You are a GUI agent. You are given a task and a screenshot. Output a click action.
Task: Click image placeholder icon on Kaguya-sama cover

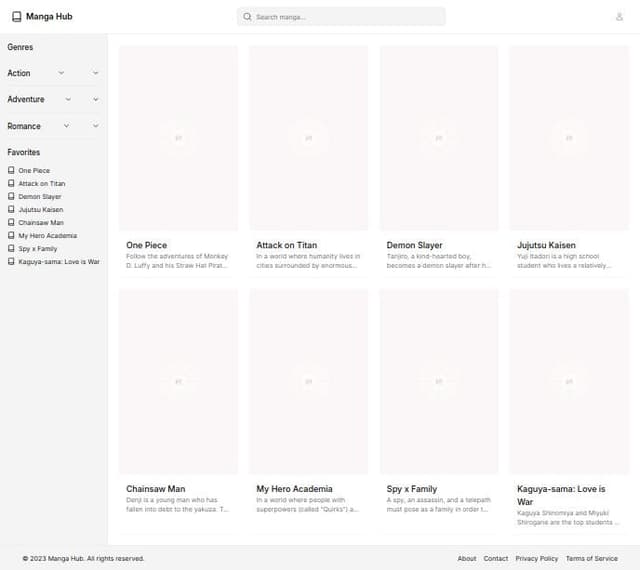(569, 381)
